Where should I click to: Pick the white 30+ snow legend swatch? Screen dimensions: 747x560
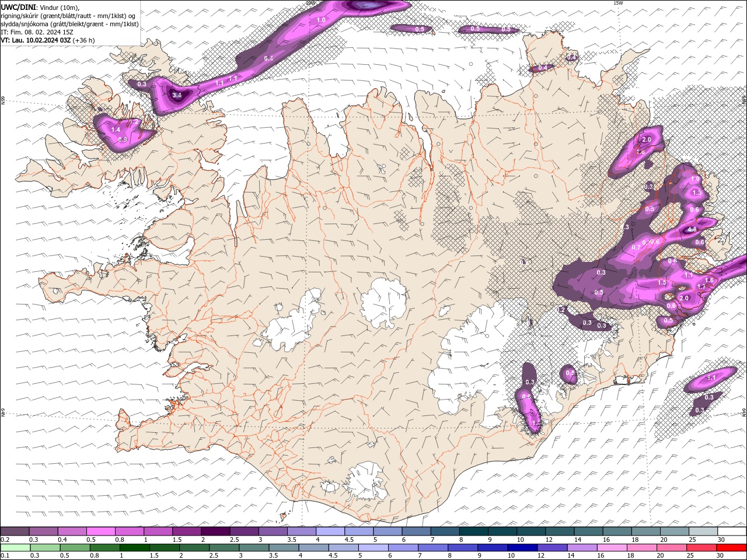tap(732, 531)
